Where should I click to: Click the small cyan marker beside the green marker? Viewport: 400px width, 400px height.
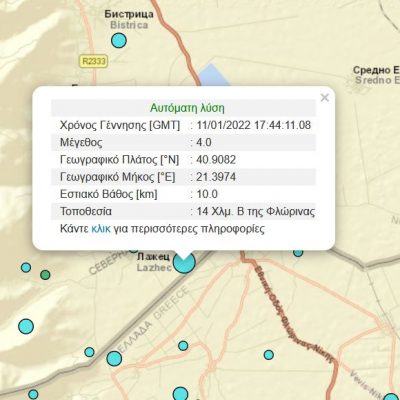[x=26, y=267]
